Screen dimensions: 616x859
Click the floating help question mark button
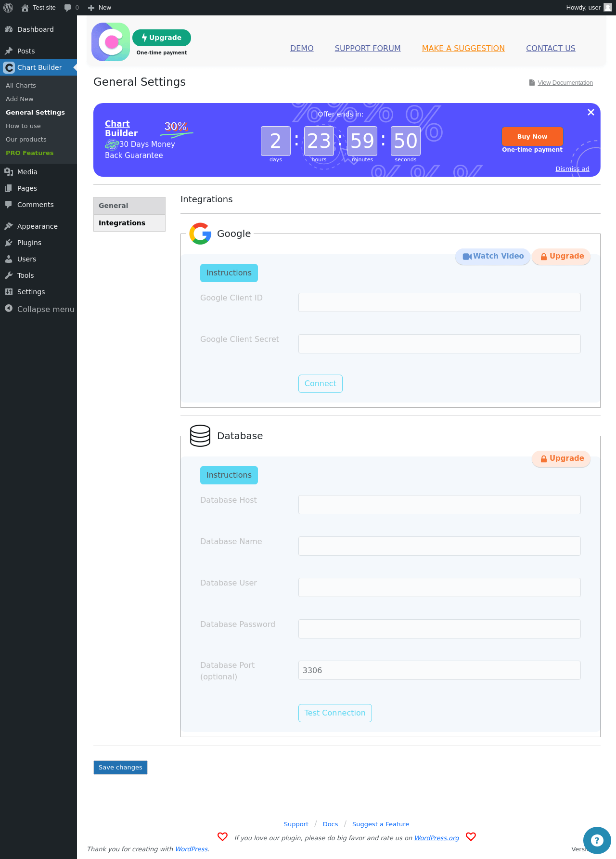[x=597, y=840]
